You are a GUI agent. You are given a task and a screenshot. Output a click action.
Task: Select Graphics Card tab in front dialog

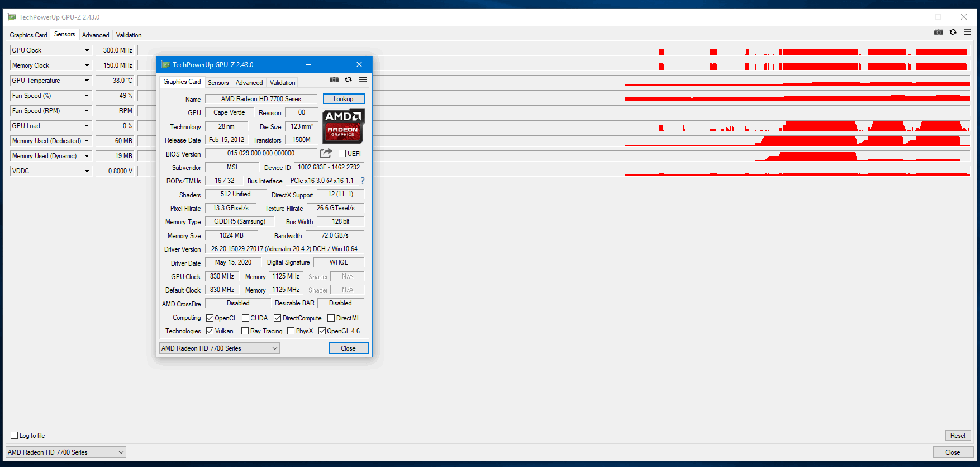click(182, 82)
